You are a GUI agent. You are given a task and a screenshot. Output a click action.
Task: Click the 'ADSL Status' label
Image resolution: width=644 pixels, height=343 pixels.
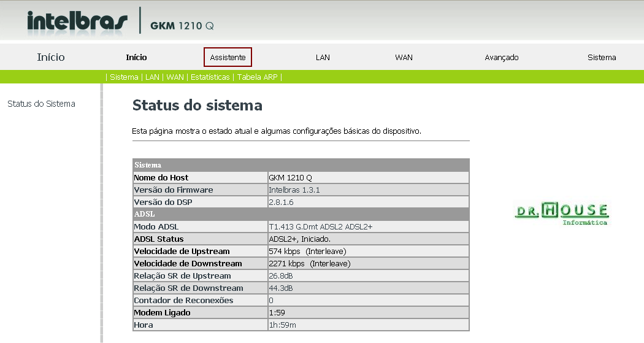coord(158,239)
